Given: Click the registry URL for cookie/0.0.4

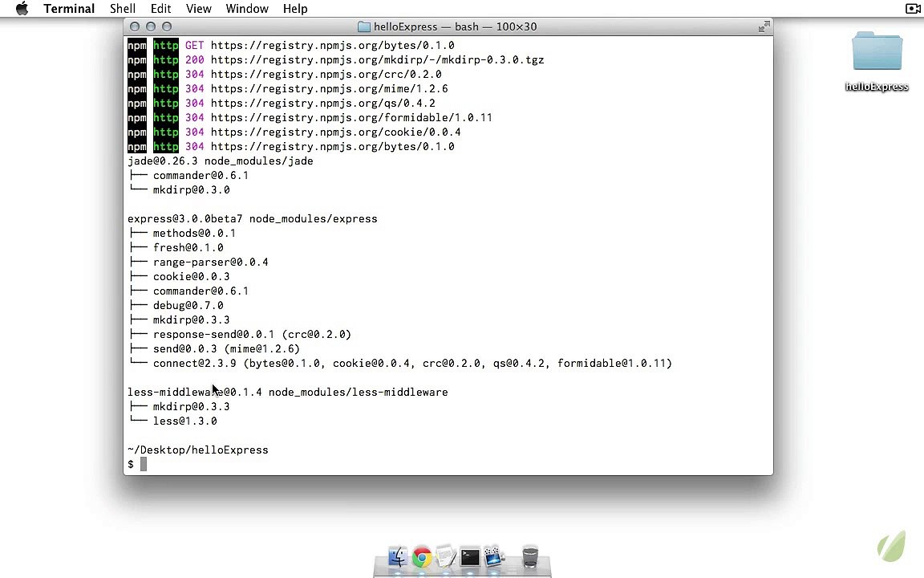Looking at the screenshot, I should (x=336, y=132).
